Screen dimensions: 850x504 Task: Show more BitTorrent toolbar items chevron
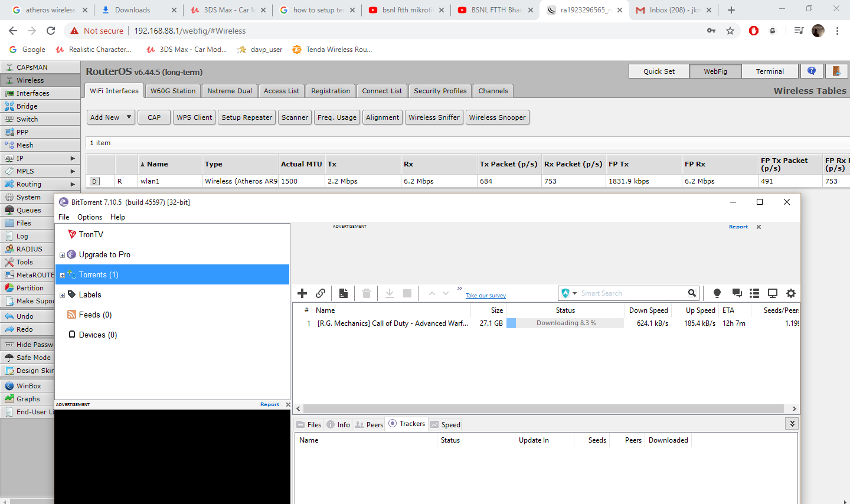tap(460, 288)
